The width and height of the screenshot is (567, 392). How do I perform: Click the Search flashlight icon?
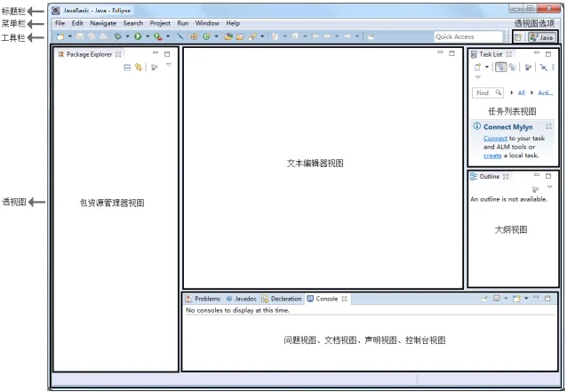252,36
